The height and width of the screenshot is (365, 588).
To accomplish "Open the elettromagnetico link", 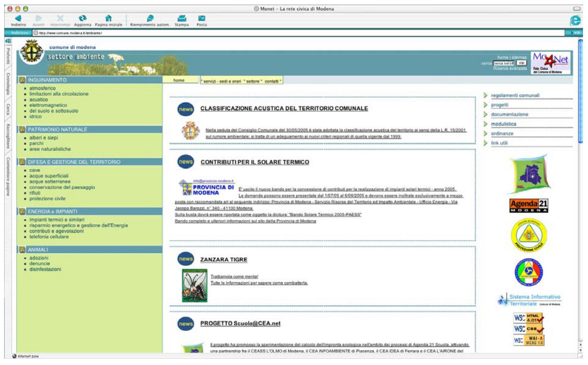I will tap(48, 105).
